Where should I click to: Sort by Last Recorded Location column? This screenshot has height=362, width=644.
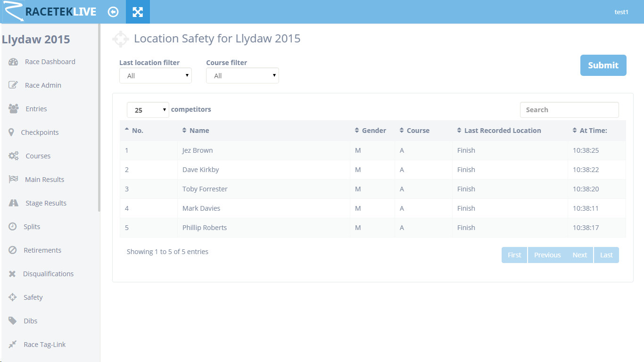pyautogui.click(x=510, y=131)
